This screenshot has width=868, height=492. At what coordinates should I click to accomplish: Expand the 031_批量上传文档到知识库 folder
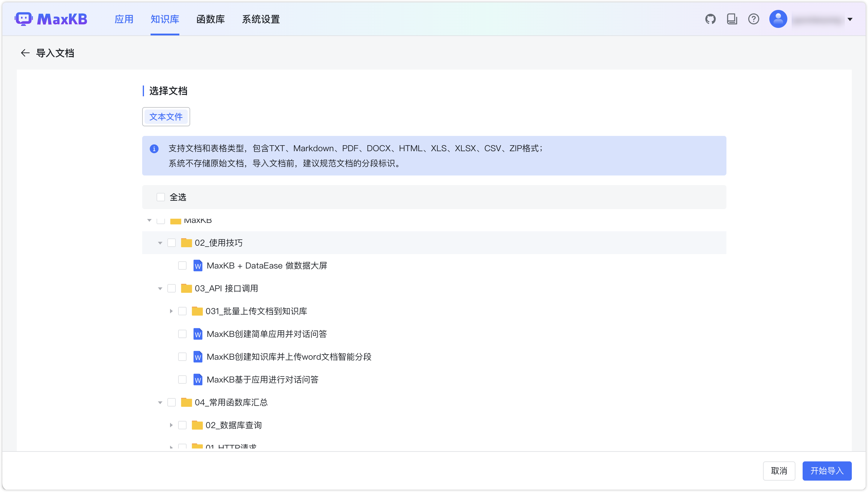pos(171,311)
